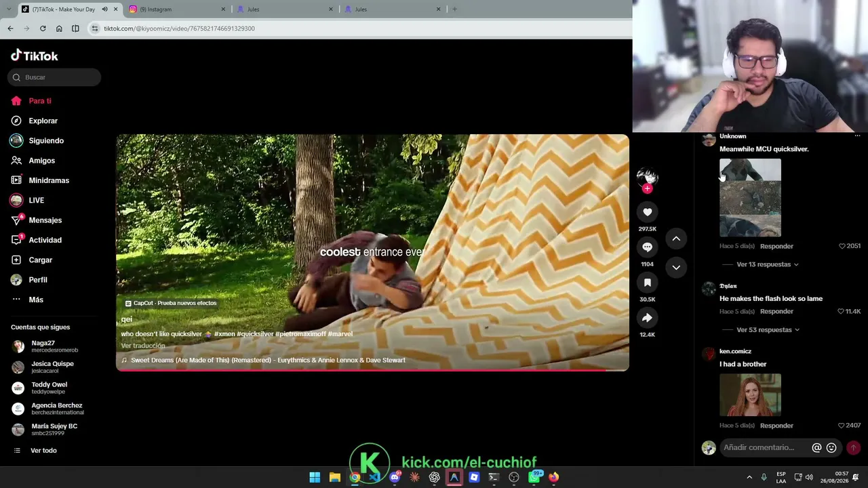This screenshot has height=488, width=868.
Task: Expand followed accounts with Ver todo
Action: point(43,451)
